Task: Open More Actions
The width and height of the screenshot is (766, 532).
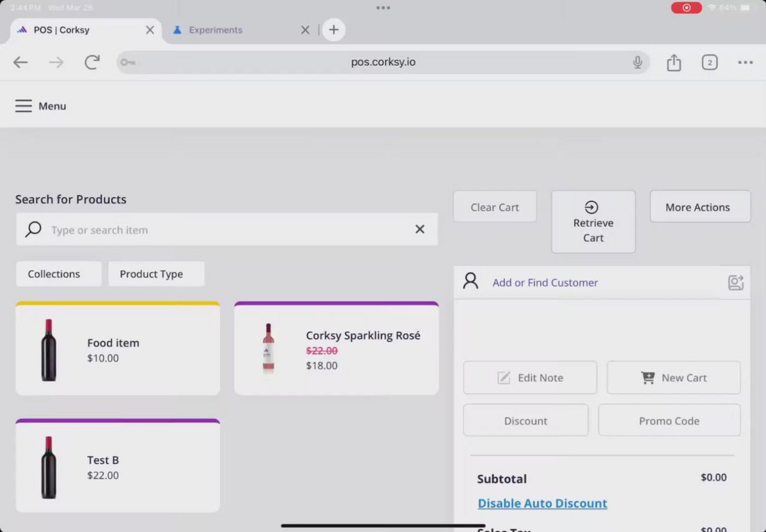Action: pyautogui.click(x=700, y=207)
